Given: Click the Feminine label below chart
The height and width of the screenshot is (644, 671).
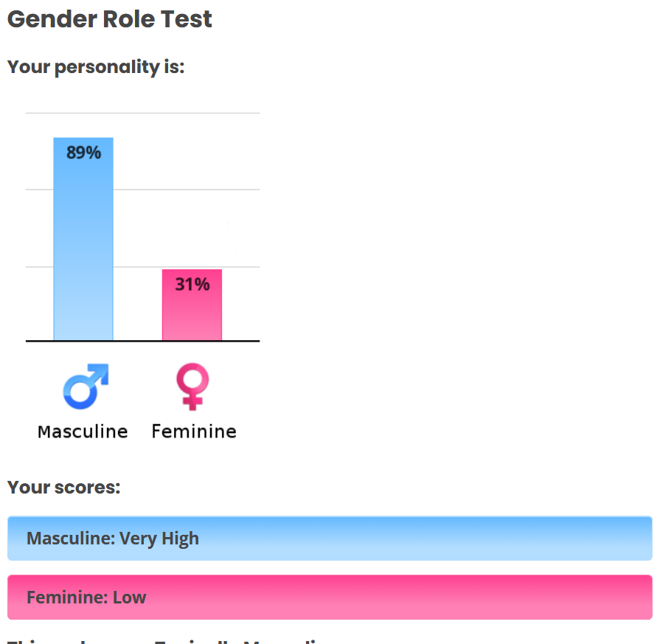Looking at the screenshot, I should 194,432.
